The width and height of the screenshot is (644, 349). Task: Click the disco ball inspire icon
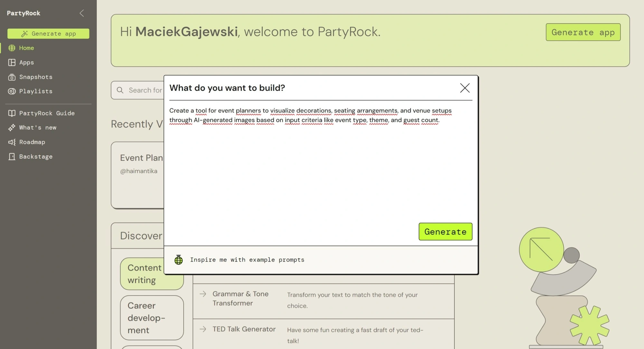click(x=178, y=259)
